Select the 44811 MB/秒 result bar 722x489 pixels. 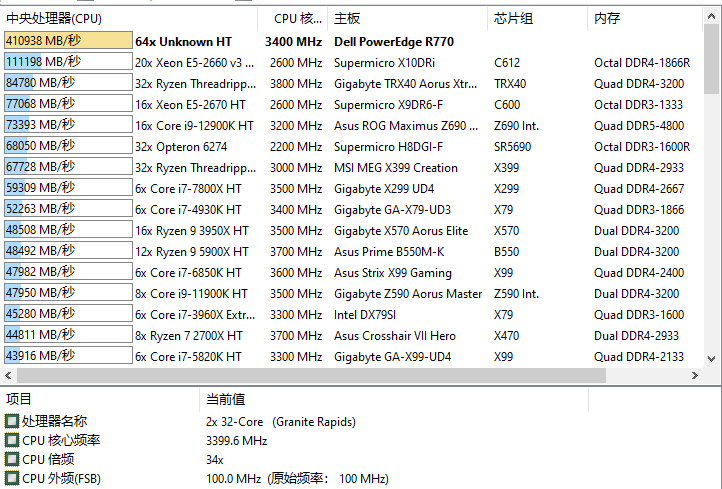click(x=68, y=335)
